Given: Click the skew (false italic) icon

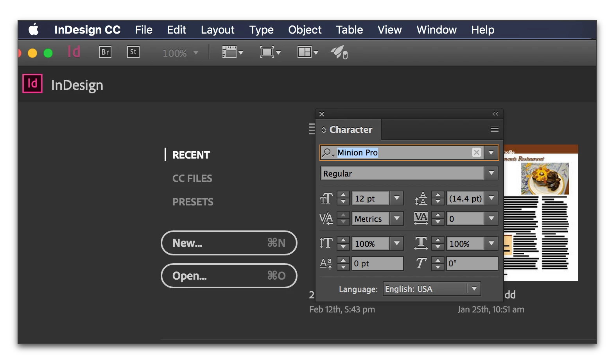Looking at the screenshot, I should (421, 264).
